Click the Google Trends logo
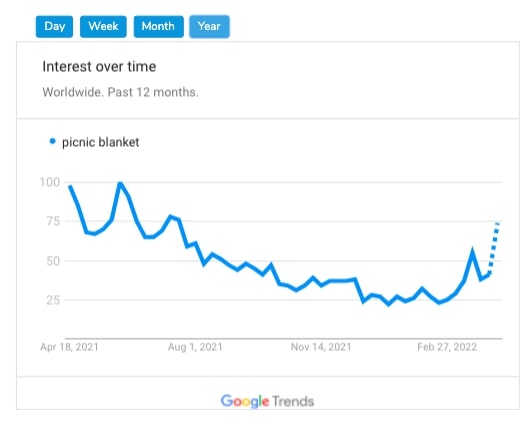This screenshot has width=529, height=429. coord(267,401)
